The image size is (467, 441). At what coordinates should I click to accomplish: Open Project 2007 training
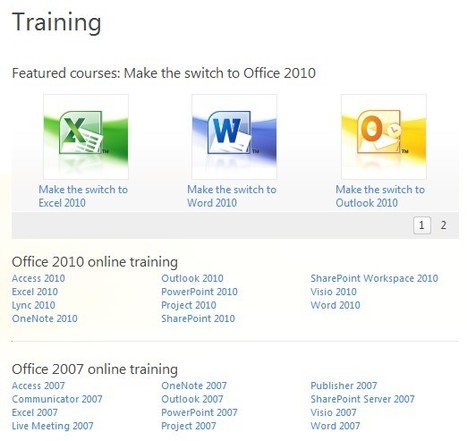(x=189, y=426)
